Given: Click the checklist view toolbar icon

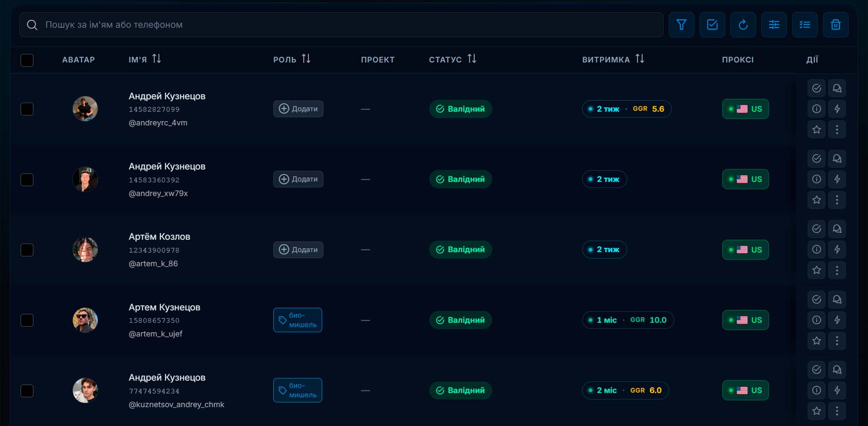Looking at the screenshot, I should click(804, 25).
